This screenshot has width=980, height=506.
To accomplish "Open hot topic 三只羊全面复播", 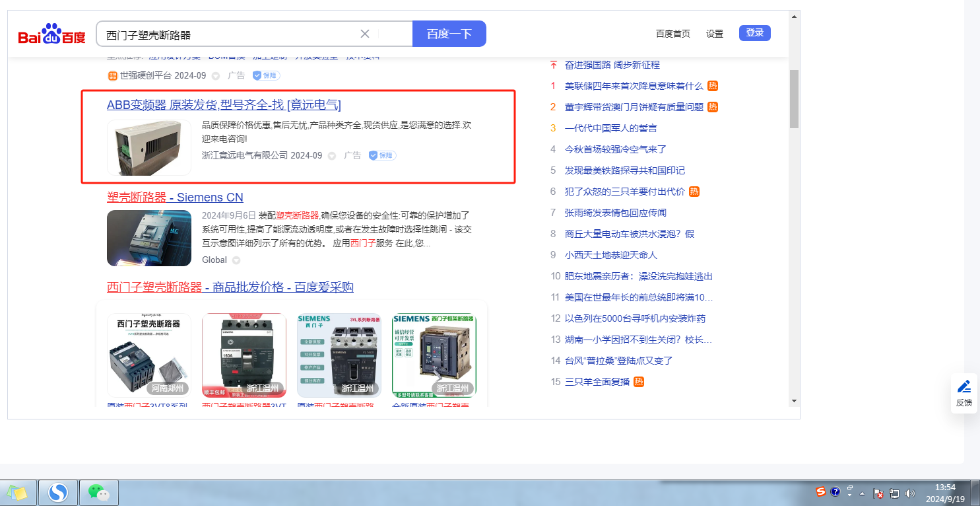I will tap(597, 382).
